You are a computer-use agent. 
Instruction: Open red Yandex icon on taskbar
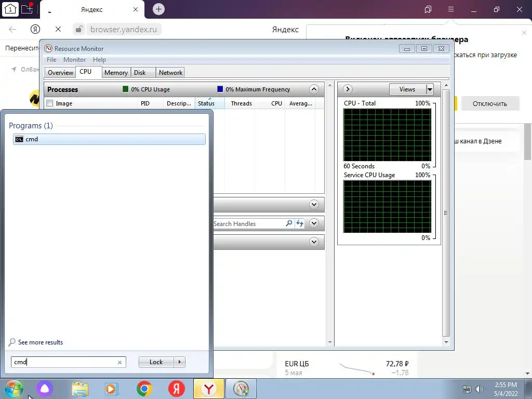(177, 389)
